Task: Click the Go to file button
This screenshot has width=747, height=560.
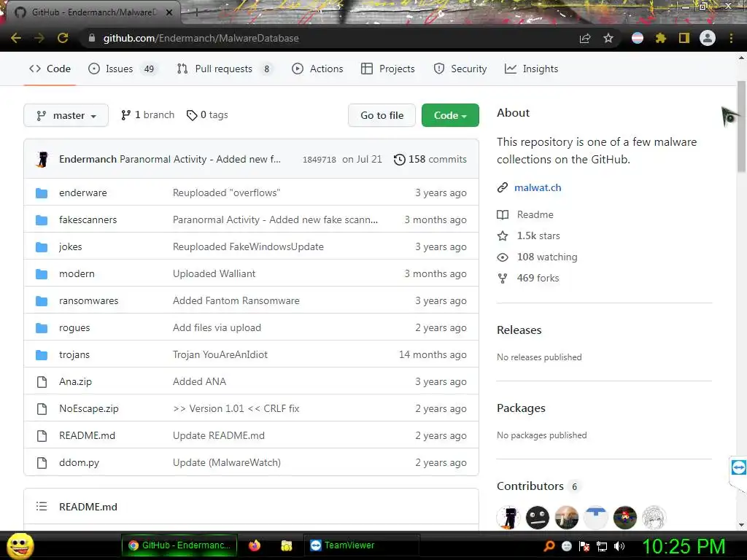Action: (x=382, y=115)
